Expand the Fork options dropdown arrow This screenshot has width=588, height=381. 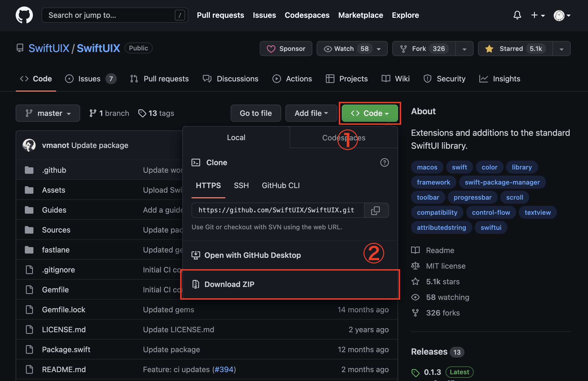coord(464,49)
